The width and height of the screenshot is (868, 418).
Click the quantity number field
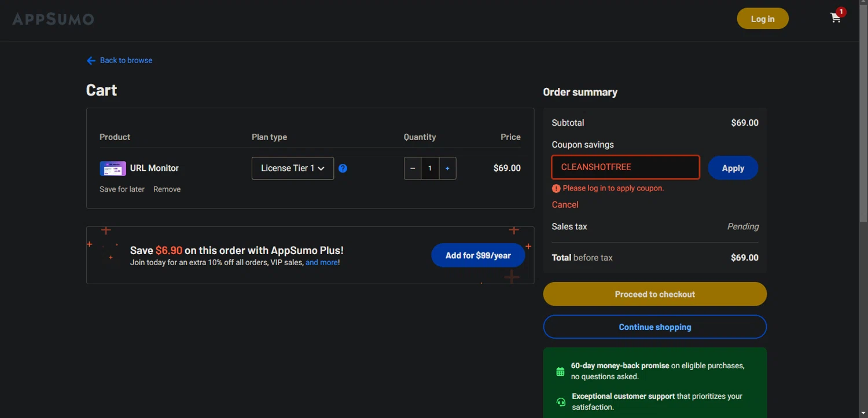click(x=430, y=168)
